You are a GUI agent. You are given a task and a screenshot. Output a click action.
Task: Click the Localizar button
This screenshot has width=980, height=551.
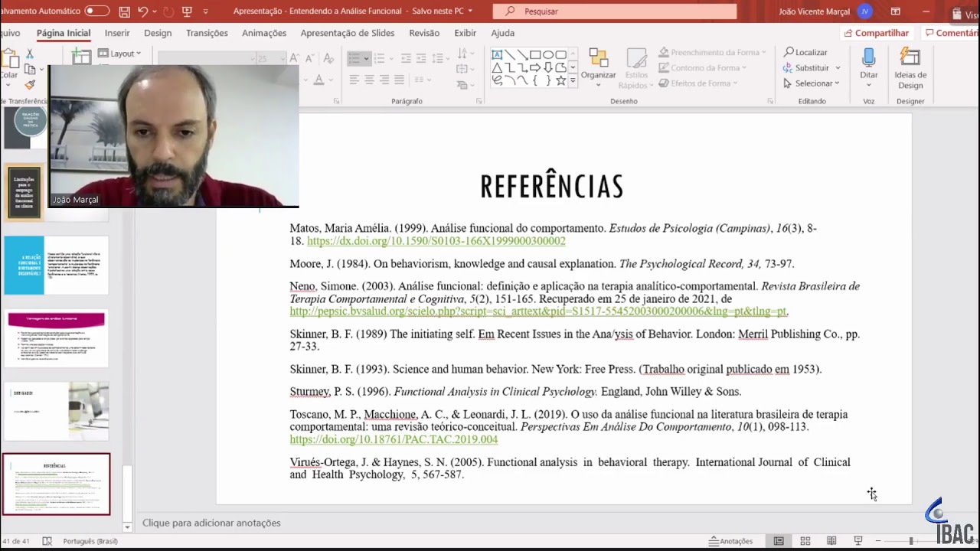(805, 52)
